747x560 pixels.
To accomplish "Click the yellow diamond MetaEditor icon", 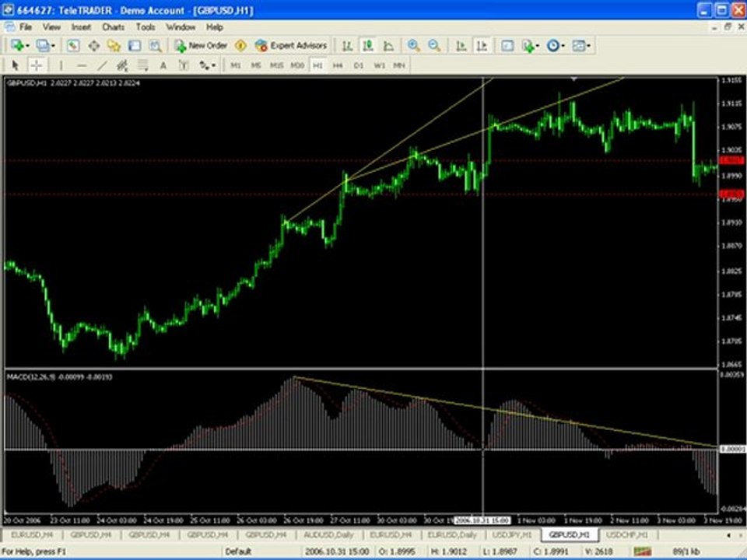I will tap(241, 46).
